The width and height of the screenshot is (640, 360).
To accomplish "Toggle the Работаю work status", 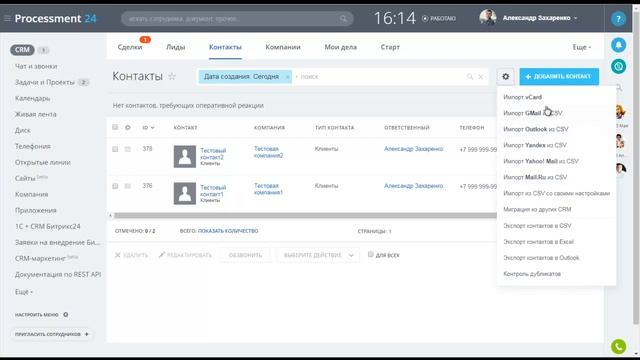I will [439, 18].
